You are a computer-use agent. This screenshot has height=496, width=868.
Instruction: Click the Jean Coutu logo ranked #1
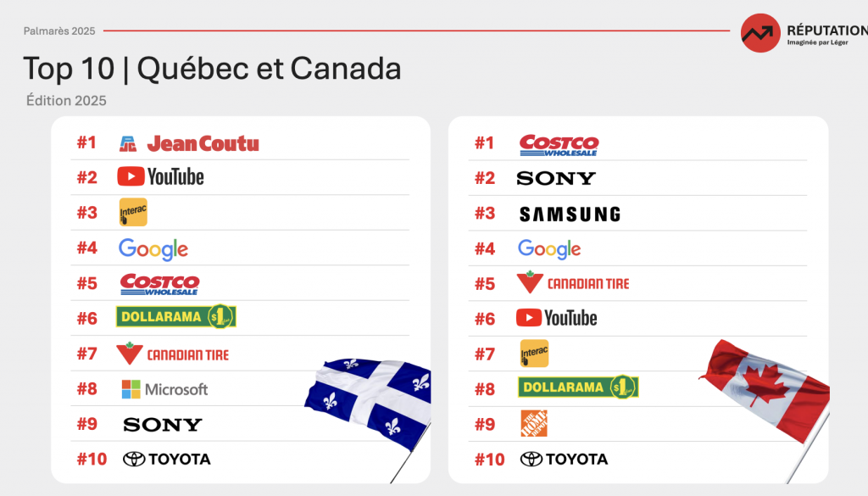click(x=189, y=143)
